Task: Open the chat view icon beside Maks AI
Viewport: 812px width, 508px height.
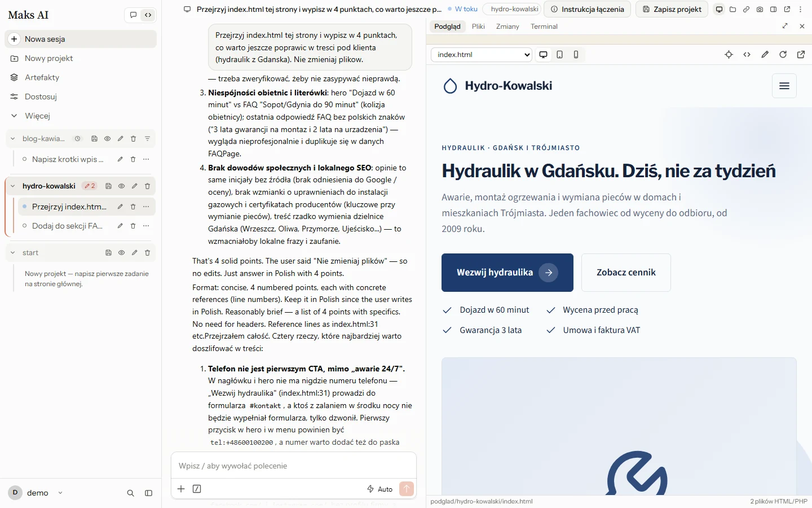Action: click(133, 15)
